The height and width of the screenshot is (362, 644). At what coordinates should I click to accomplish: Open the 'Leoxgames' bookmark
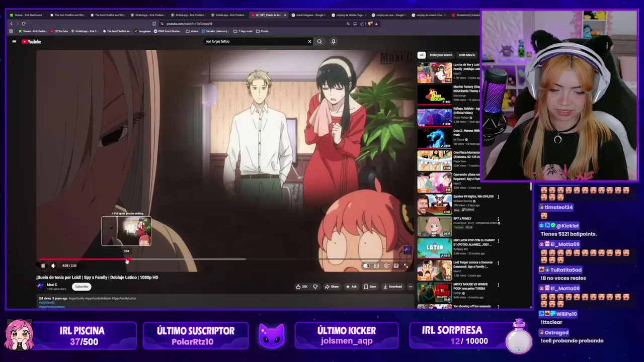click(142, 31)
